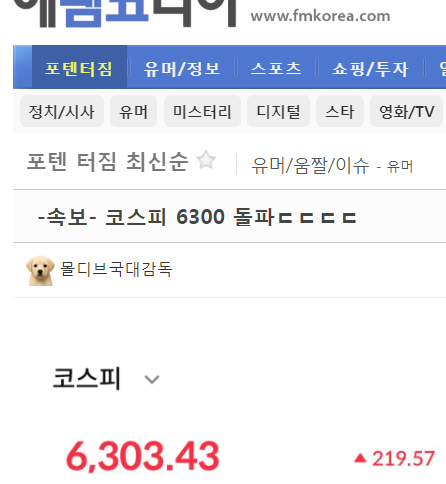The height and width of the screenshot is (484, 446).
Task: Open the 포텐터짐 main tab
Action: pos(79,67)
